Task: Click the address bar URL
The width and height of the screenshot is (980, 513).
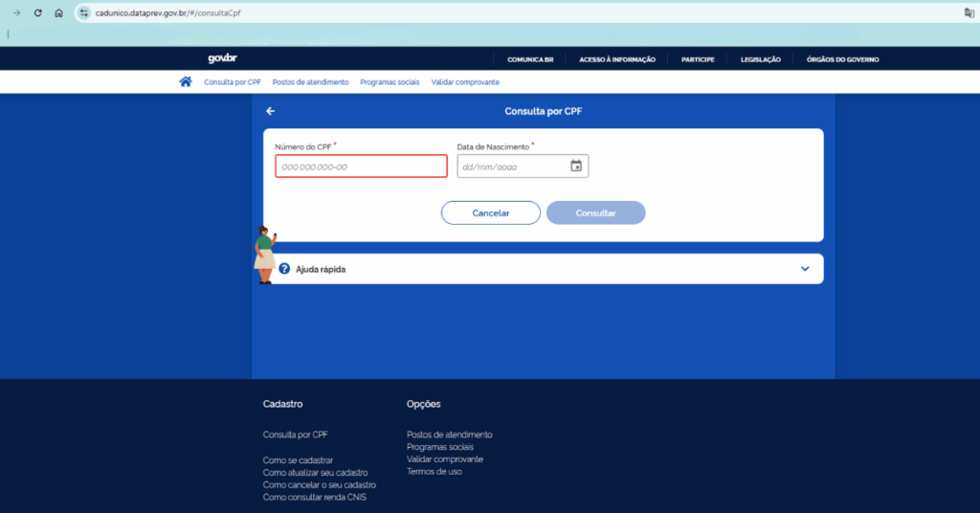Action: (x=167, y=12)
